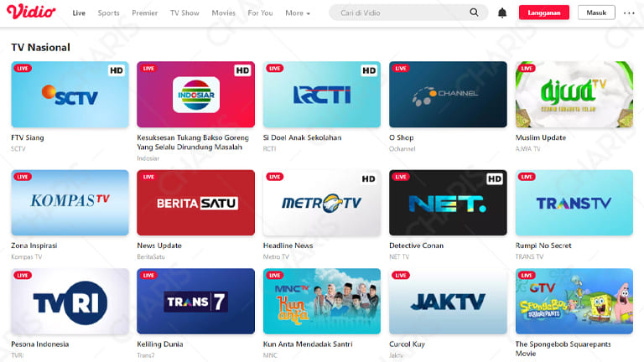Open NET. live channel thumbnail
This screenshot has height=362, width=644.
point(448,203)
